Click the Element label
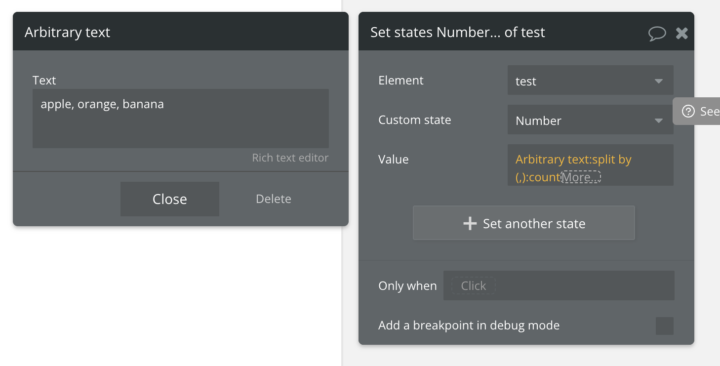This screenshot has width=720, height=366. [401, 80]
